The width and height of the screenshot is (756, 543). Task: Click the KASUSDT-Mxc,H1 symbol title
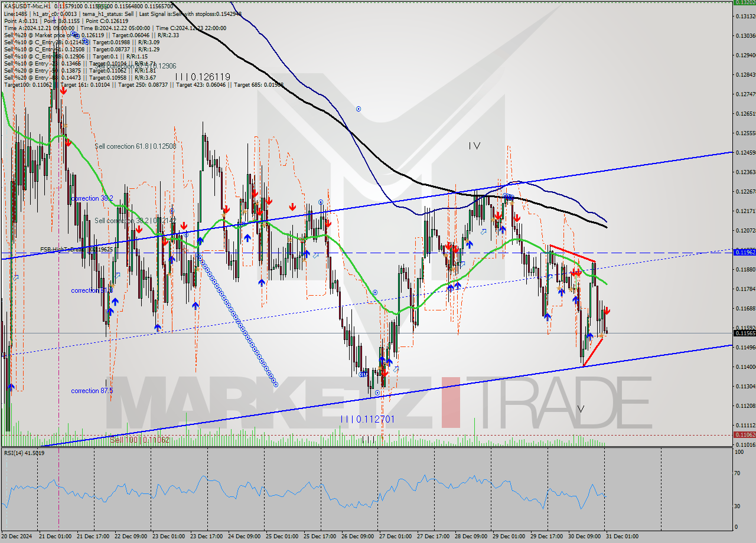coord(27,6)
